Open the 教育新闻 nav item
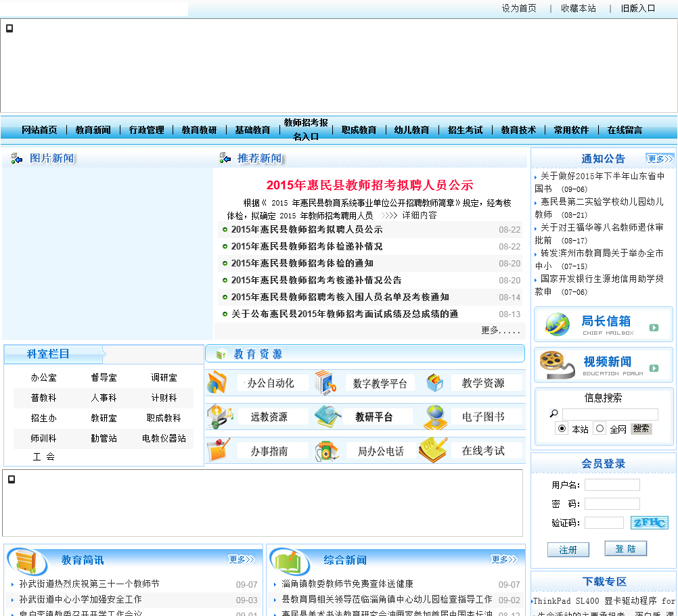The width and height of the screenshot is (678, 616). (x=93, y=130)
